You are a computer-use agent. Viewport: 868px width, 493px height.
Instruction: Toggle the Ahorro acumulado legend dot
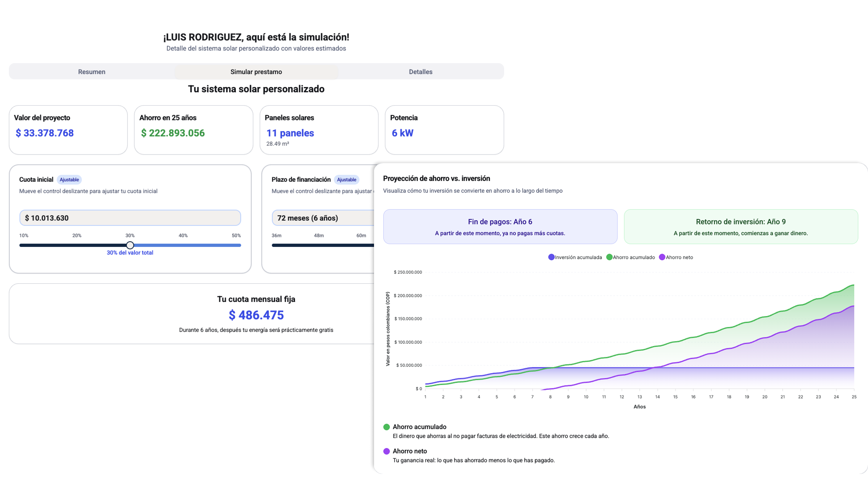pyautogui.click(x=609, y=257)
